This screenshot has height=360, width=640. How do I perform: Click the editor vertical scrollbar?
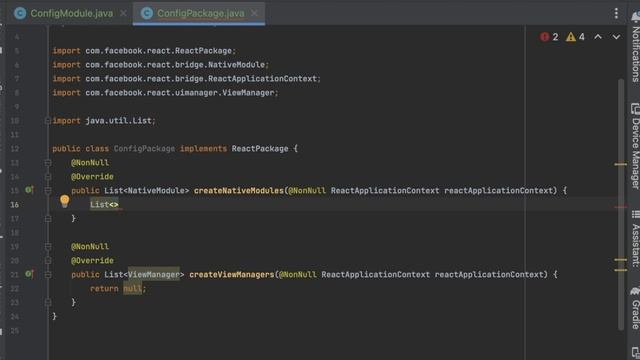click(x=620, y=204)
